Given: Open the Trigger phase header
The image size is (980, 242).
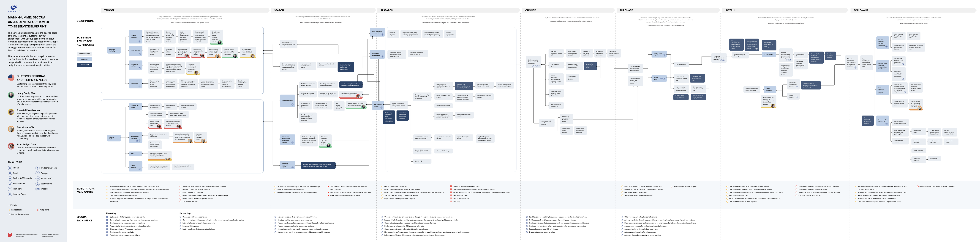Looking at the screenshot, I should (x=110, y=10).
